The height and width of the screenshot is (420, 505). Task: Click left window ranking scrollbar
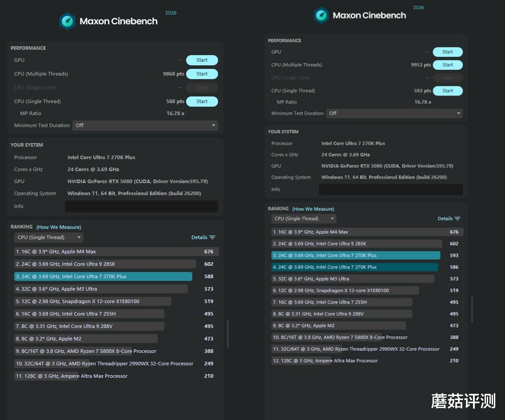pos(228,334)
